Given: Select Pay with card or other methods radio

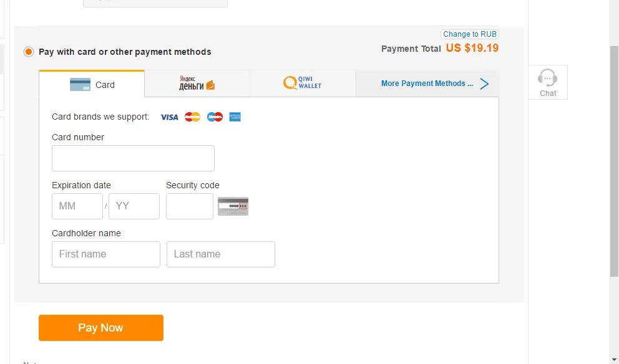Looking at the screenshot, I should coord(29,52).
